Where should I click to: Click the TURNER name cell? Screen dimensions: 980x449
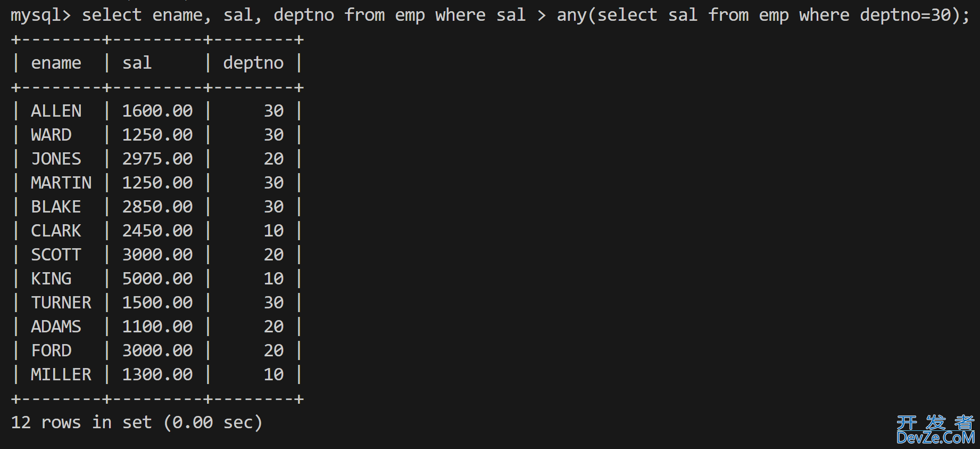coord(61,303)
